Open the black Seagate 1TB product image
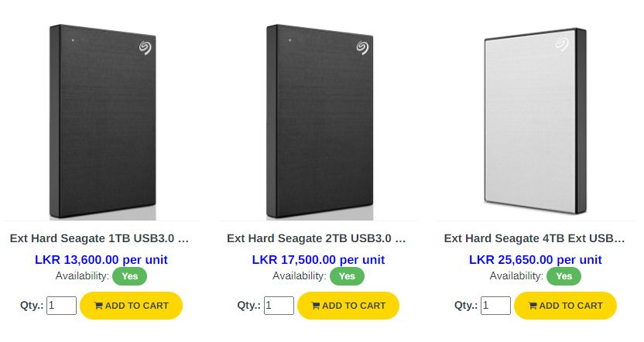Viewport: 644px width, 342px height. (x=103, y=121)
